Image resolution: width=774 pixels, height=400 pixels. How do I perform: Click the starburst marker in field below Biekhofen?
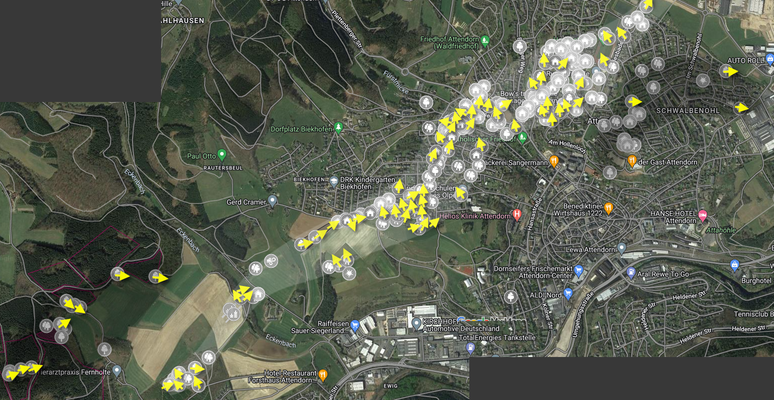[349, 273]
